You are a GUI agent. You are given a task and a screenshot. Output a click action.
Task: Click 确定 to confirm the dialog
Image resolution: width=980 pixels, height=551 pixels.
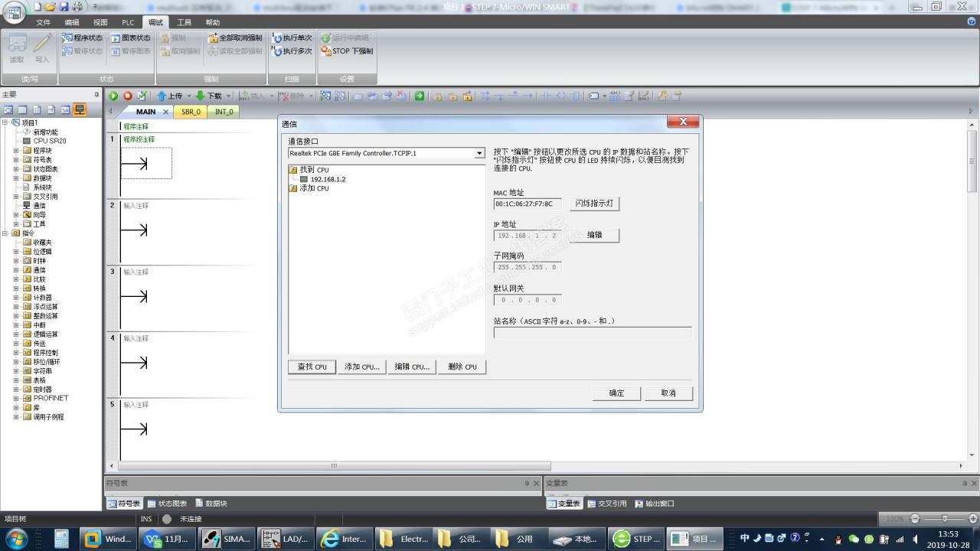[x=616, y=393]
